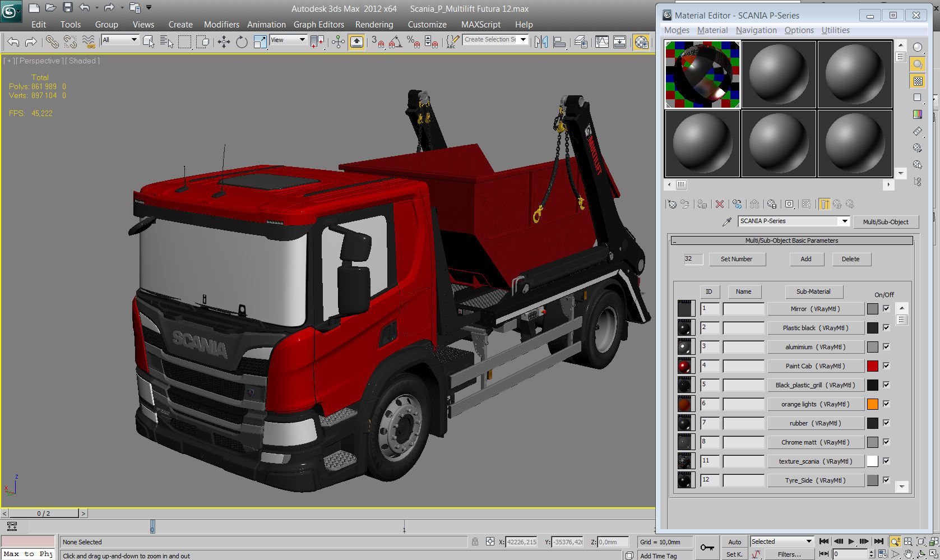Click the Delete sub-material button

click(850, 259)
